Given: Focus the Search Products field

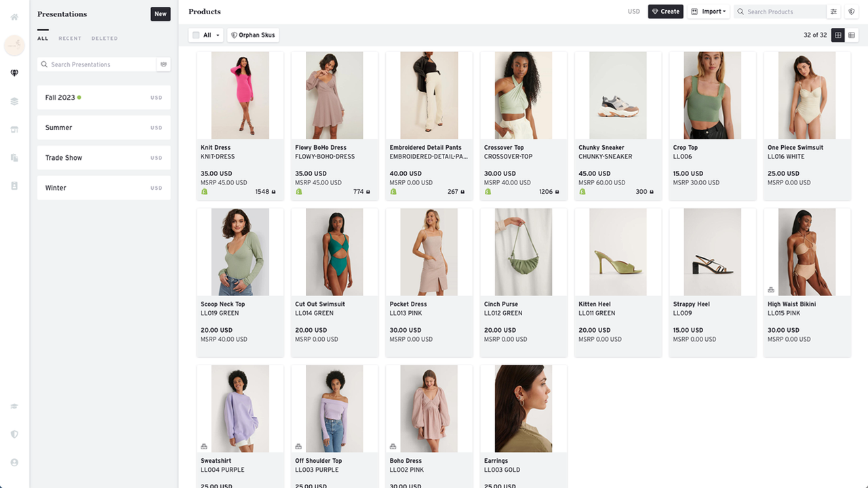Looking at the screenshot, I should click(780, 12).
